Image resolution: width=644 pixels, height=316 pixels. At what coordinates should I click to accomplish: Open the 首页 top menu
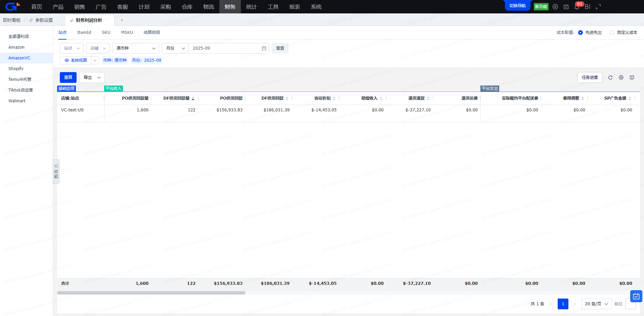click(x=37, y=7)
